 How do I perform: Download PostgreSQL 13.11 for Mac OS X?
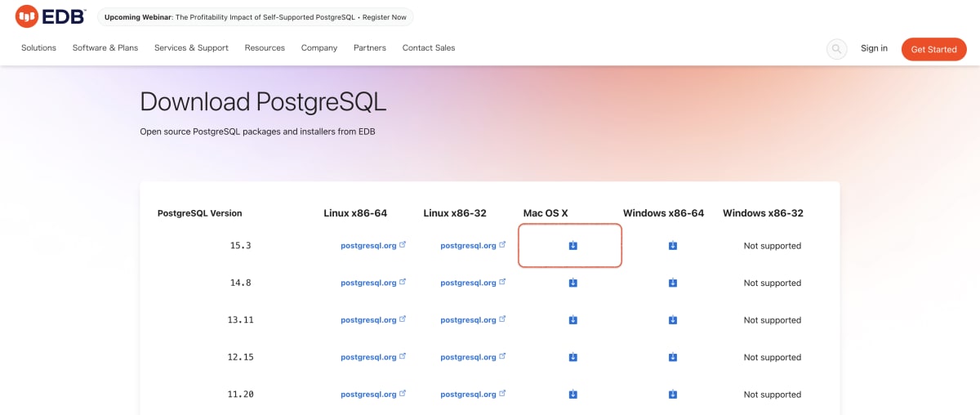point(572,320)
